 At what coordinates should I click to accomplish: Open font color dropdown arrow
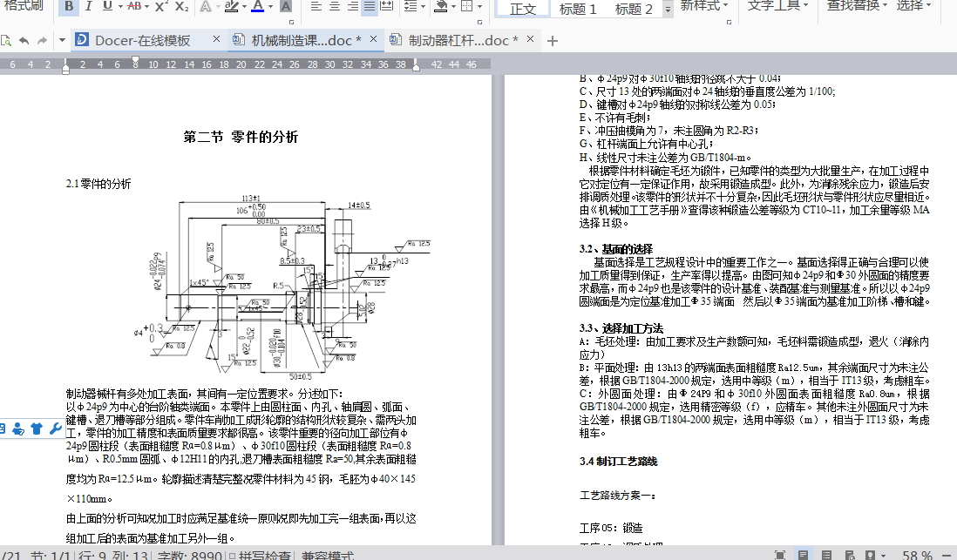(x=270, y=7)
